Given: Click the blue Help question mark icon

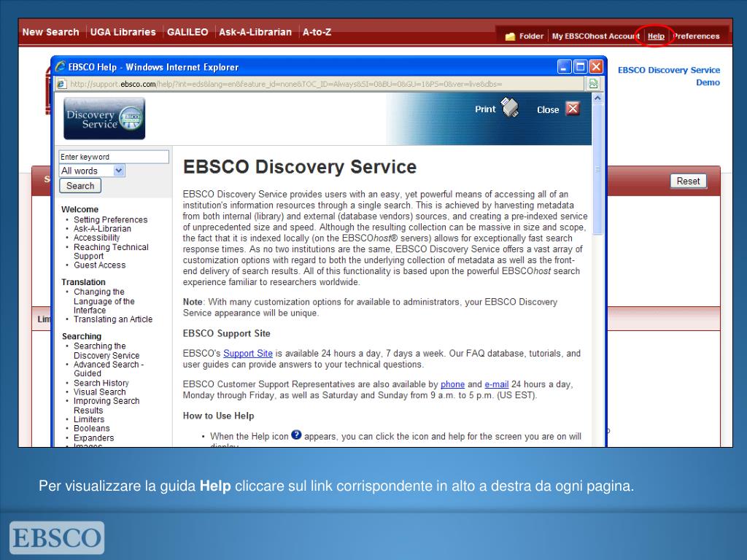Looking at the screenshot, I should tap(296, 435).
